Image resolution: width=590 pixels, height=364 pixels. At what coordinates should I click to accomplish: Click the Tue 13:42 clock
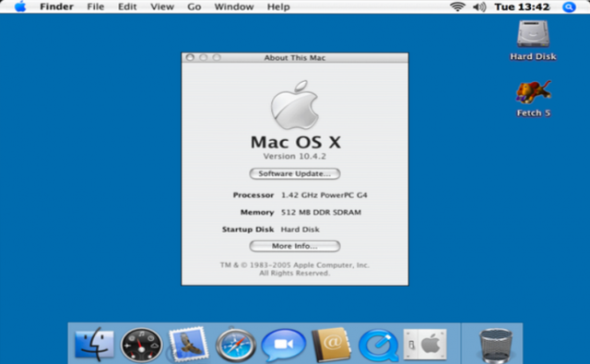pos(522,6)
